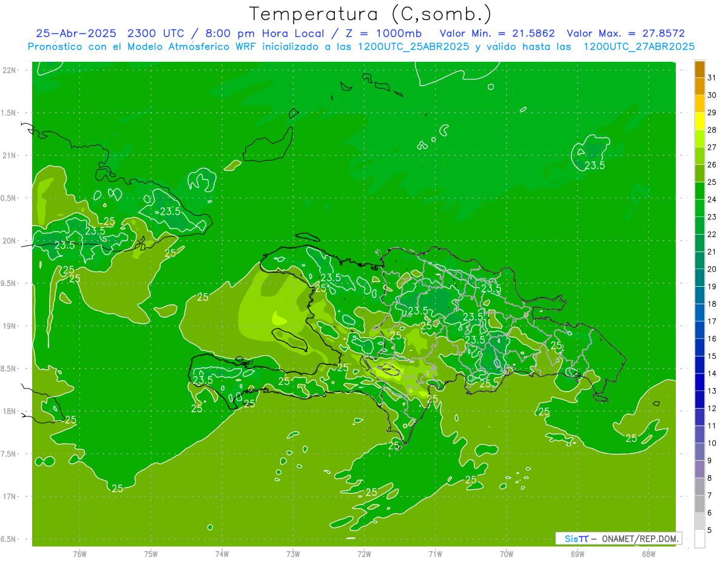Click the "31" legend scale value
728x562 pixels.
(x=712, y=78)
